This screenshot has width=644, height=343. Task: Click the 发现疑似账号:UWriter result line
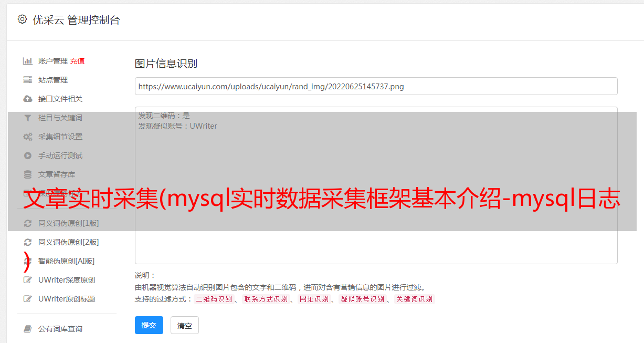[x=177, y=126]
